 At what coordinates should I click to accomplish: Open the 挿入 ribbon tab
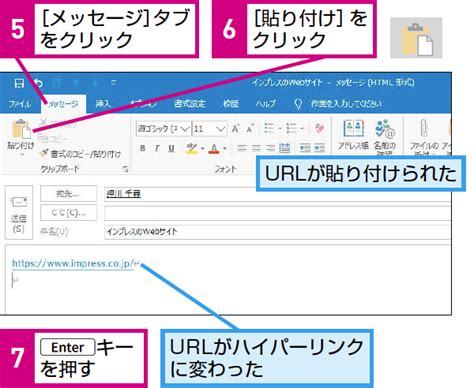(x=103, y=104)
